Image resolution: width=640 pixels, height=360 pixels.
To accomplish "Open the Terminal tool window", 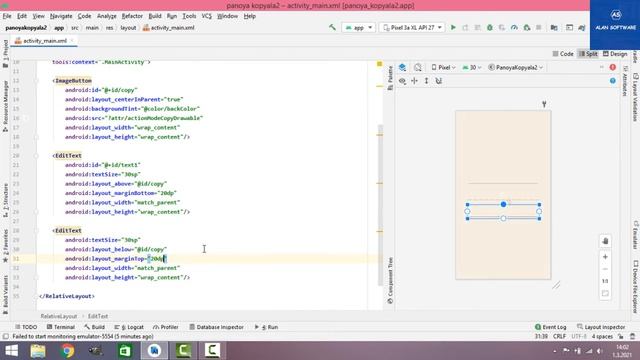I will [x=60, y=327].
